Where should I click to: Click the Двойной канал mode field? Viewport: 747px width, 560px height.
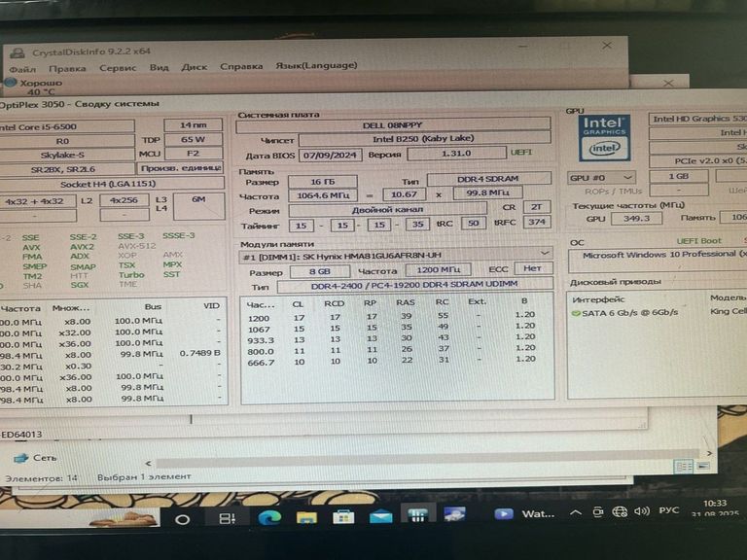coord(388,210)
